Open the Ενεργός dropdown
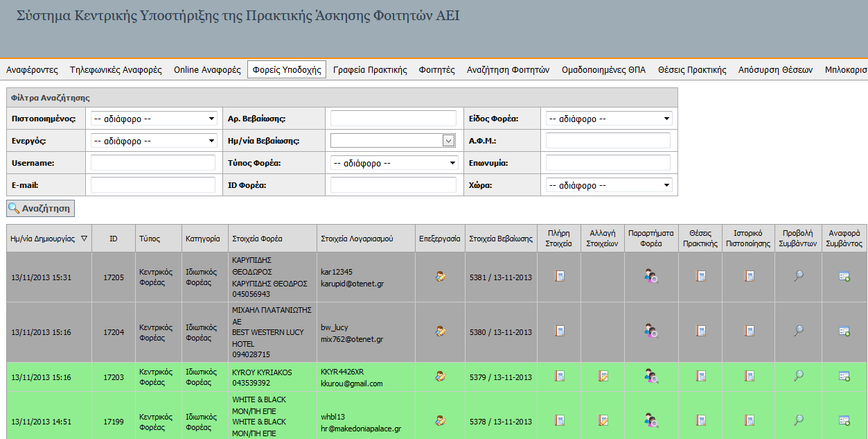Image resolution: width=868 pixels, height=439 pixels. coord(154,141)
